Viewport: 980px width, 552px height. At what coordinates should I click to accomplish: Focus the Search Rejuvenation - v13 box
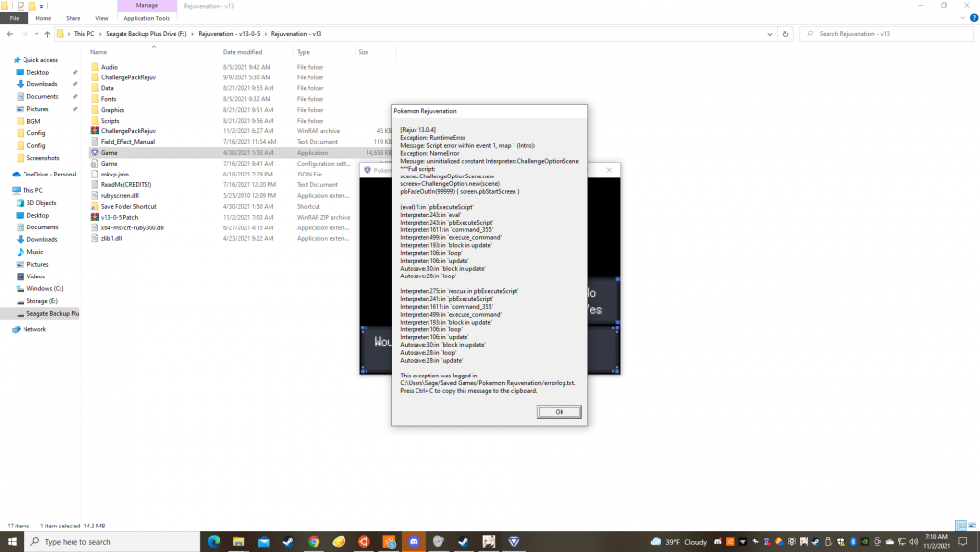(886, 34)
